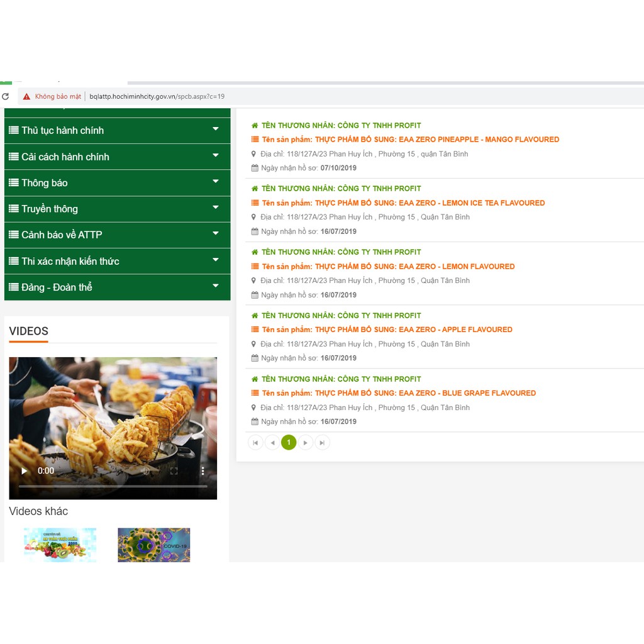The width and height of the screenshot is (644, 644).
Task: Go to the next results page
Action: coord(305,443)
